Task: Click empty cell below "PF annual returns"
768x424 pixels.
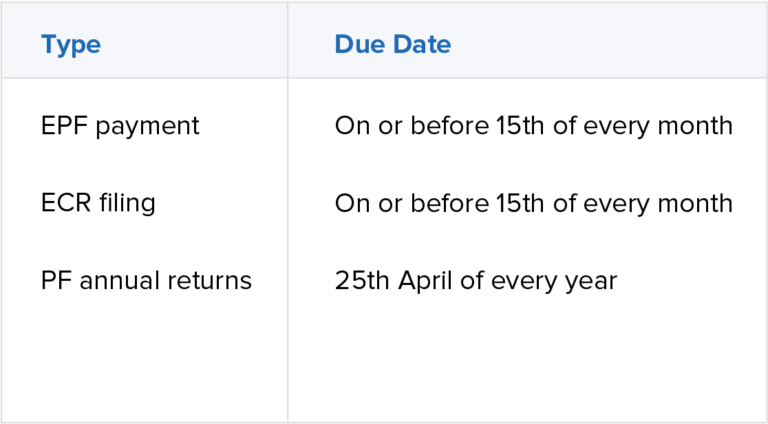Action: [x=146, y=360]
